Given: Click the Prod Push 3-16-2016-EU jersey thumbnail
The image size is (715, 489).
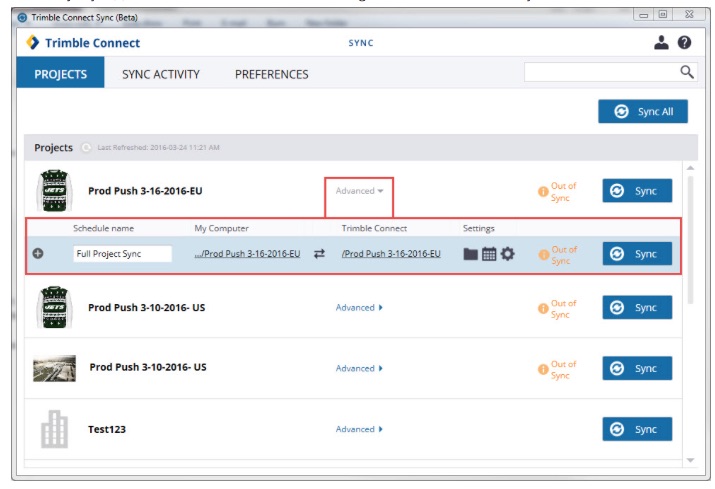Looking at the screenshot, I should click(x=54, y=191).
